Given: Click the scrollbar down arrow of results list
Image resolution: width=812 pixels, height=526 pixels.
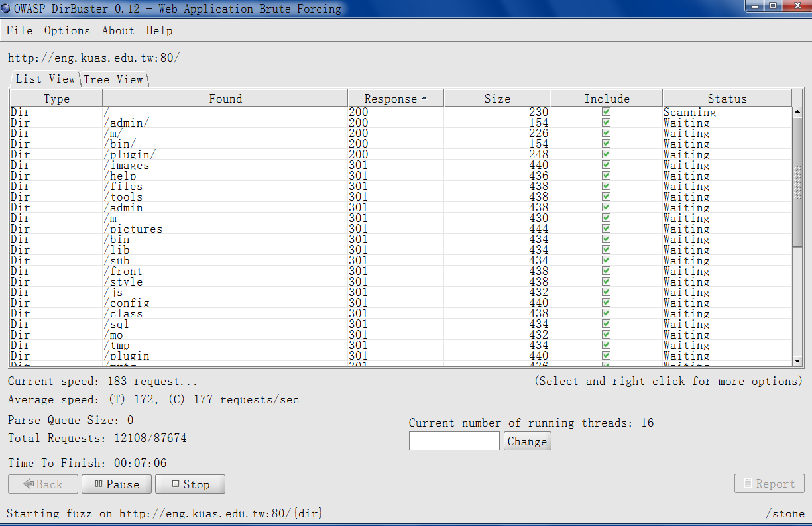Looking at the screenshot, I should pyautogui.click(x=797, y=361).
